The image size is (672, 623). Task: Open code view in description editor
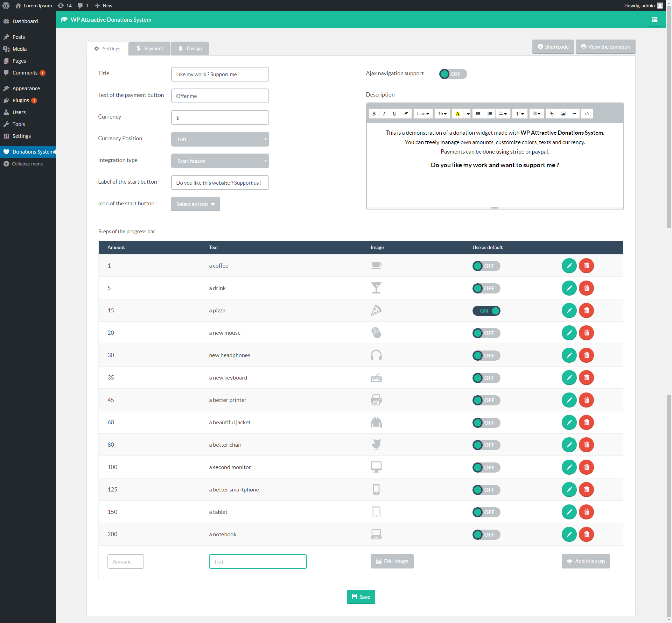pos(587,114)
